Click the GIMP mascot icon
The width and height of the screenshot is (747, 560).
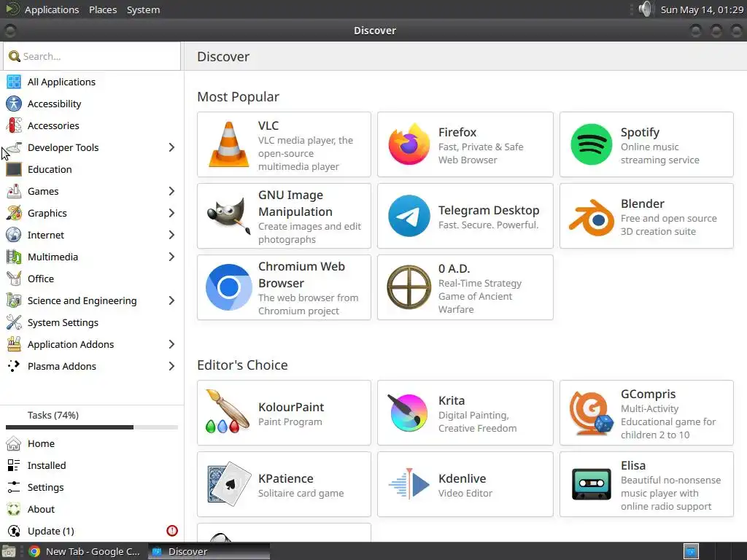[x=228, y=216]
